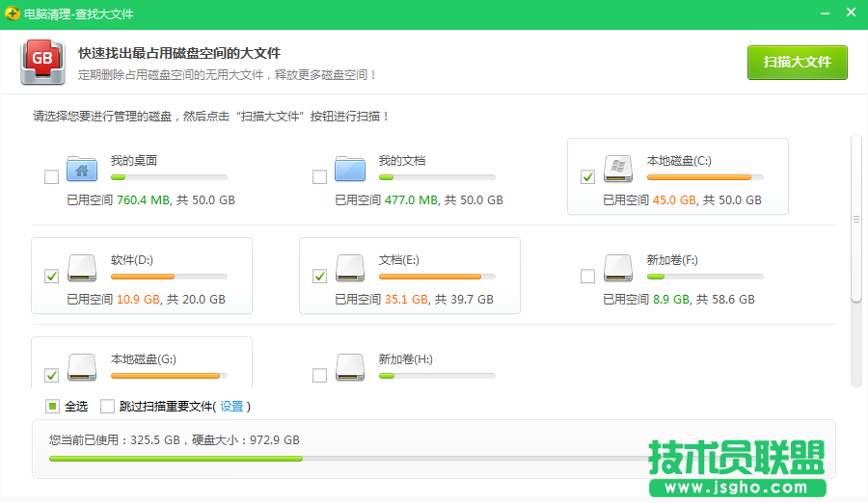Toggle the 全选 select-all checkbox
Screen dimensions: 868x503
[52, 406]
